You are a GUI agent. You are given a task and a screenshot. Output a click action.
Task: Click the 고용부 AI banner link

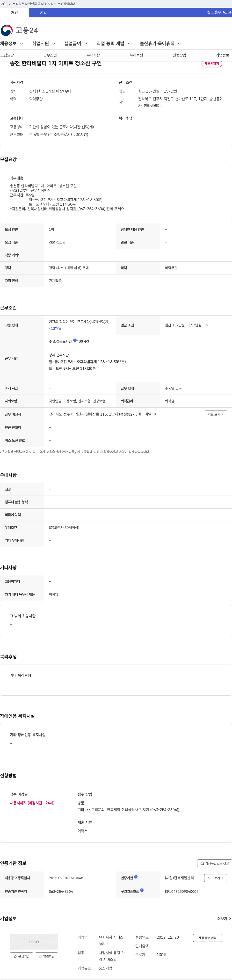tap(219, 13)
